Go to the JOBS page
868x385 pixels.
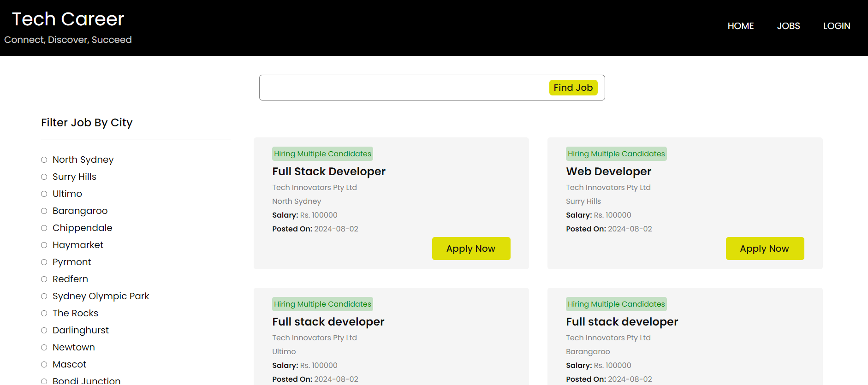pos(788,26)
